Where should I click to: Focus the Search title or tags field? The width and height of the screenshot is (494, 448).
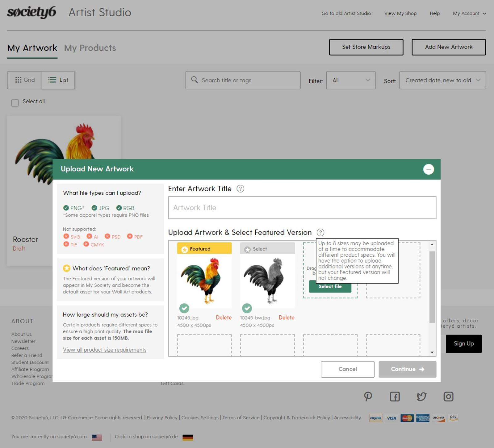(243, 80)
